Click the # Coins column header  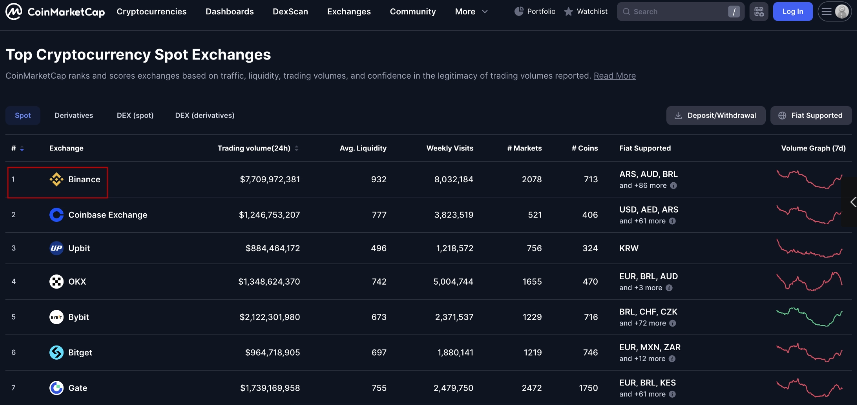[x=585, y=148]
